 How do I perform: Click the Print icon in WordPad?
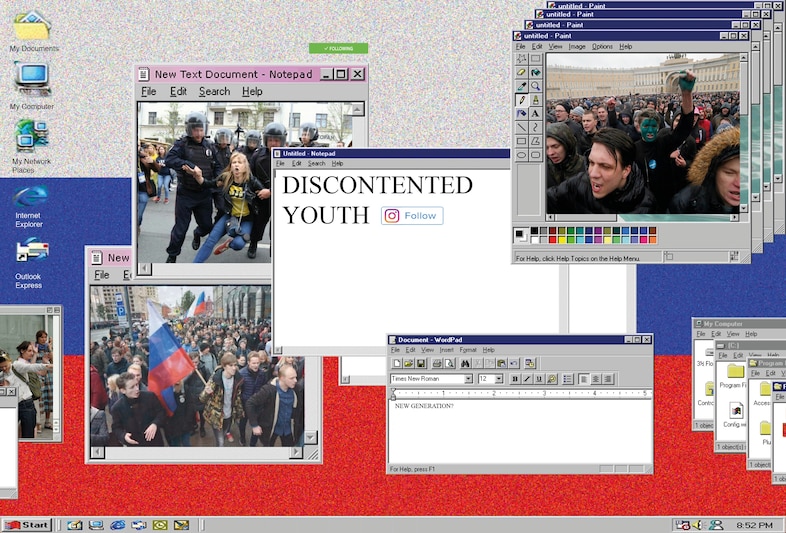click(x=437, y=363)
